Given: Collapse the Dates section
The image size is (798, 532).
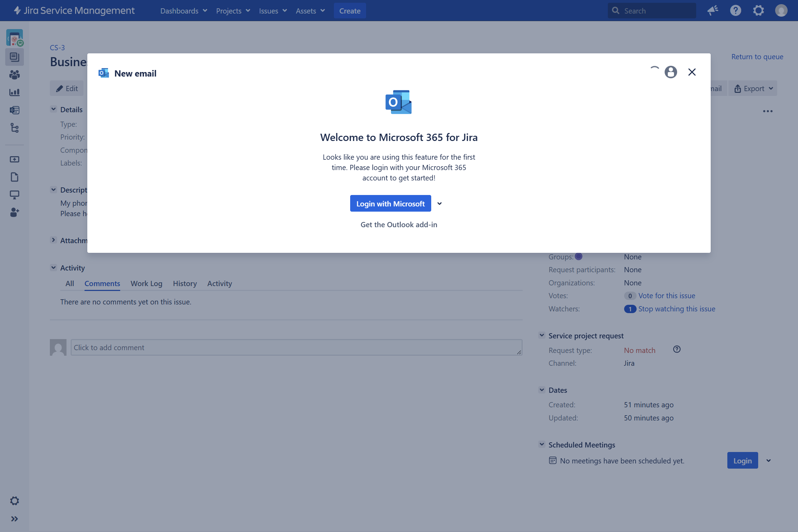Looking at the screenshot, I should 542,390.
